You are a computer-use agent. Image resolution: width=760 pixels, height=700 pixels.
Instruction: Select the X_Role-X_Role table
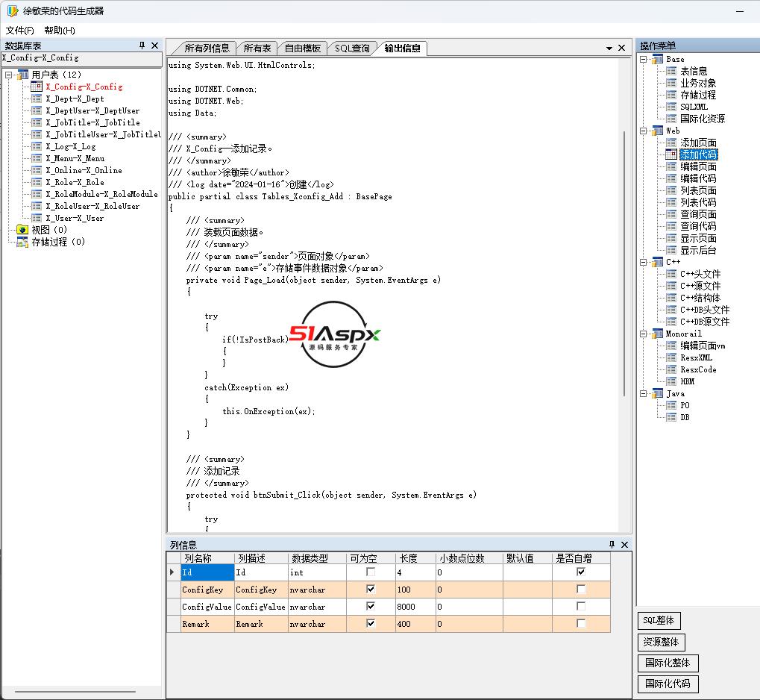click(x=75, y=182)
